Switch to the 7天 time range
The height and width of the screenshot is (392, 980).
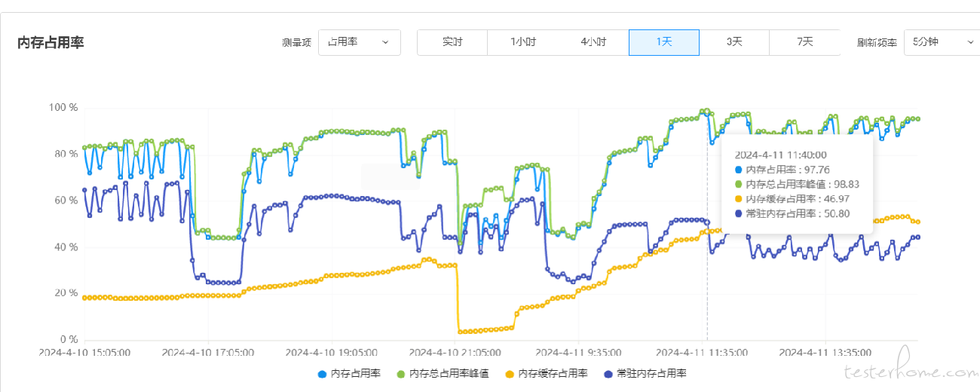804,42
